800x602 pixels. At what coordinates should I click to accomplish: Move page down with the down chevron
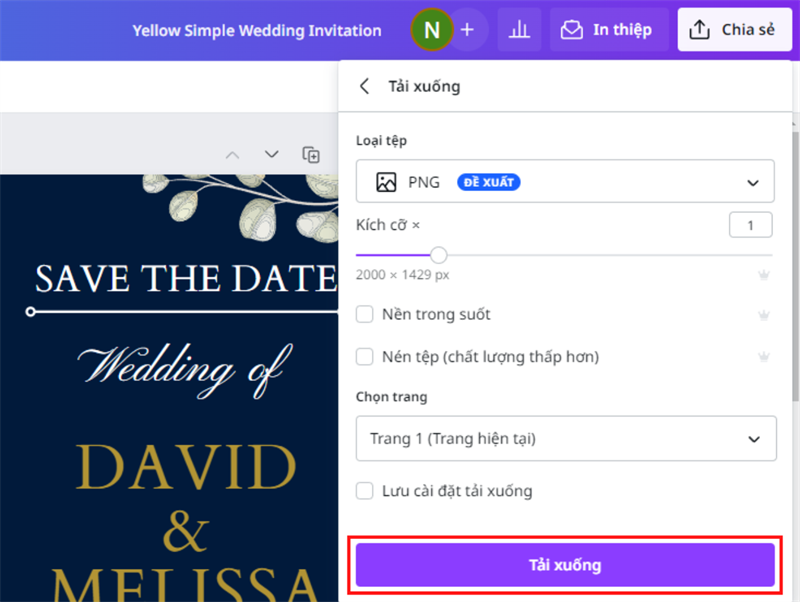[x=271, y=154]
